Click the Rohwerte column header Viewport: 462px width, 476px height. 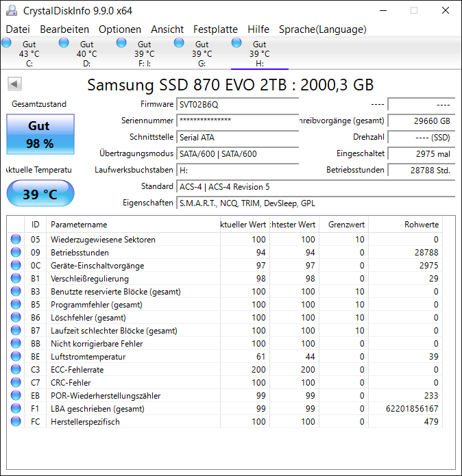tap(405, 225)
